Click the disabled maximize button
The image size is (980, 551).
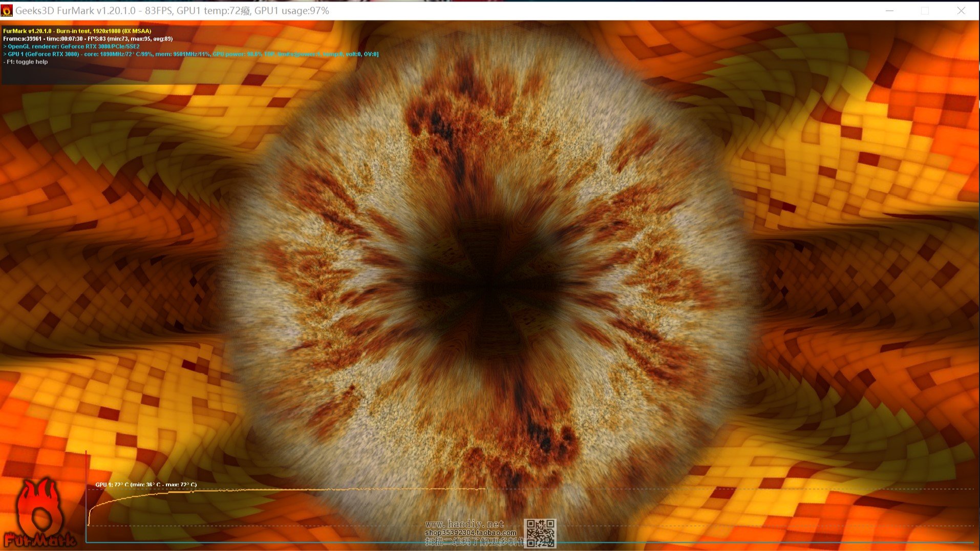click(925, 11)
